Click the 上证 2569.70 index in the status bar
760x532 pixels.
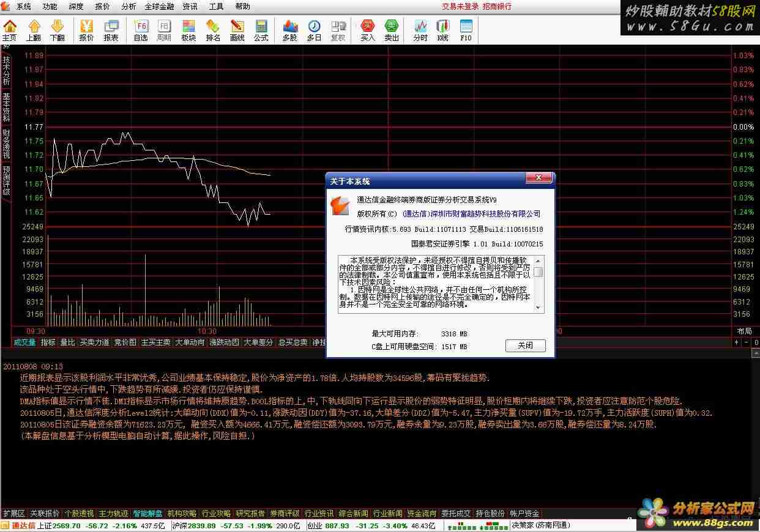(102, 525)
